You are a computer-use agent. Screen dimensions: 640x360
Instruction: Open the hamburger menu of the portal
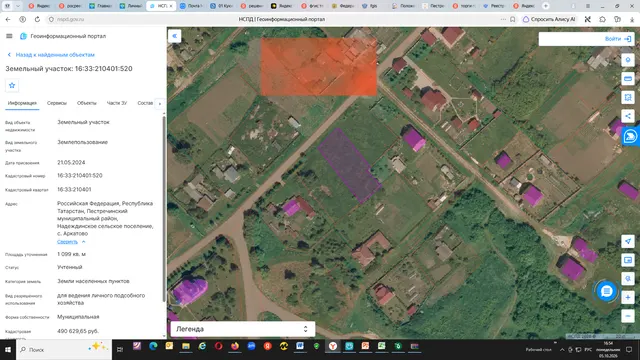pyautogui.click(x=9, y=36)
